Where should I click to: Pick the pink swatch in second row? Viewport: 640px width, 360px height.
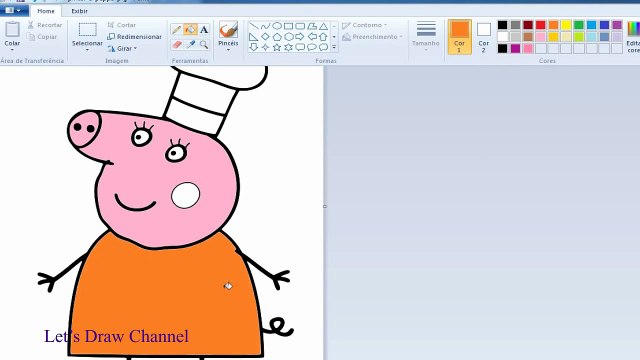[540, 37]
